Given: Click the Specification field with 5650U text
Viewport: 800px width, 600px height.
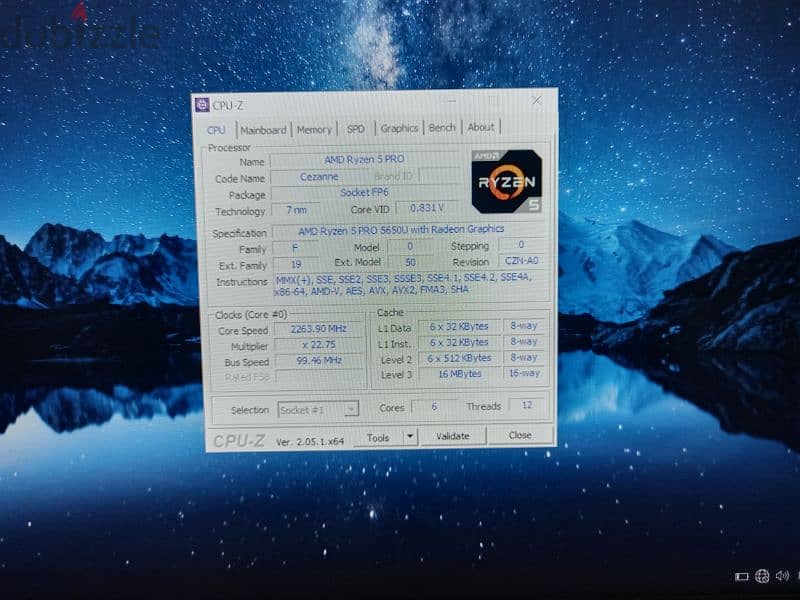Looking at the screenshot, I should [401, 230].
